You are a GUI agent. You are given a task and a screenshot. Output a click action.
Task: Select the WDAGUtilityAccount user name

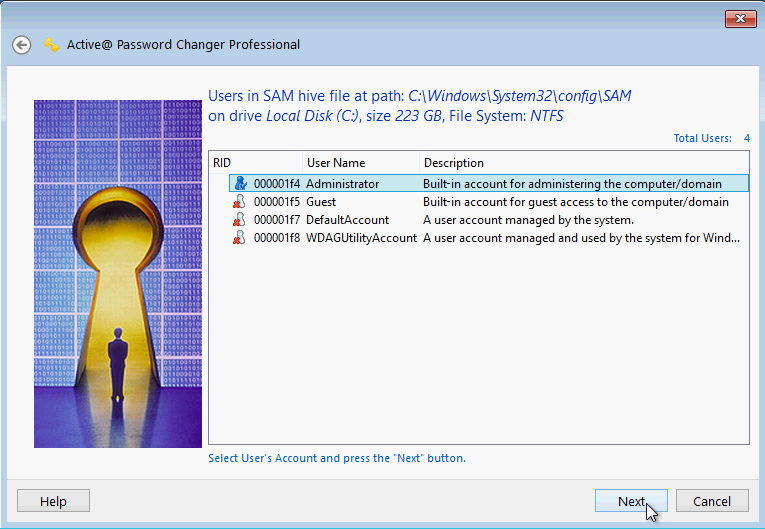click(361, 238)
